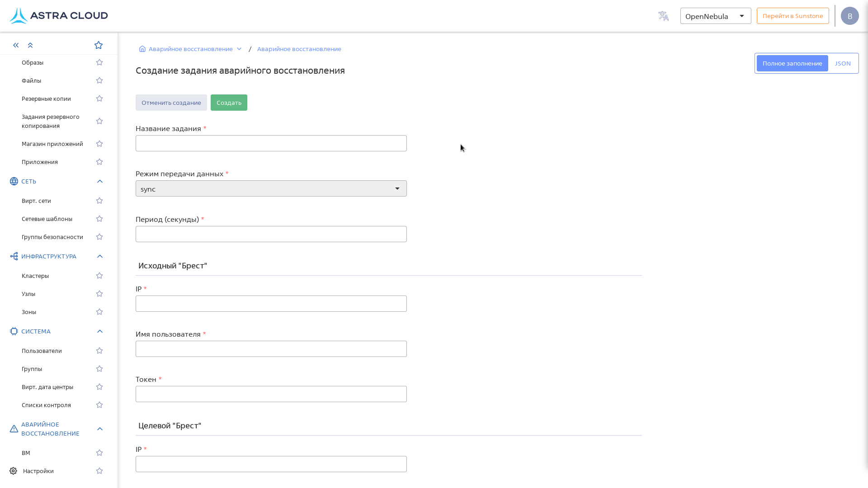Screen dimensions: 868x488
Task: Click the home icon in breadcrumb
Action: click(142, 49)
